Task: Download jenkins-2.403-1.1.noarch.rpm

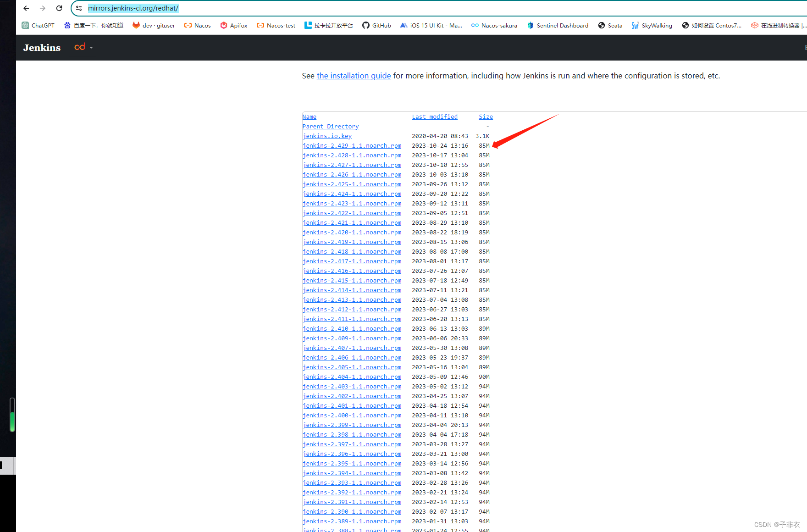Action: click(352, 387)
